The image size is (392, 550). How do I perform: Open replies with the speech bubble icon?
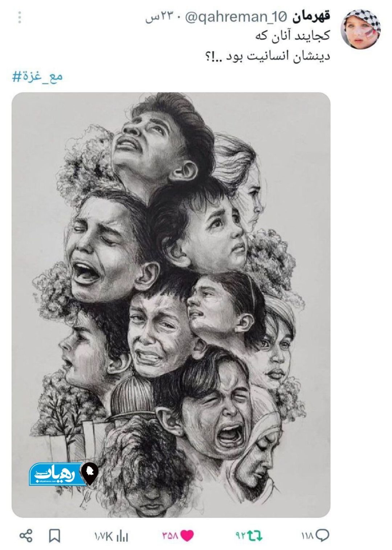click(x=322, y=536)
